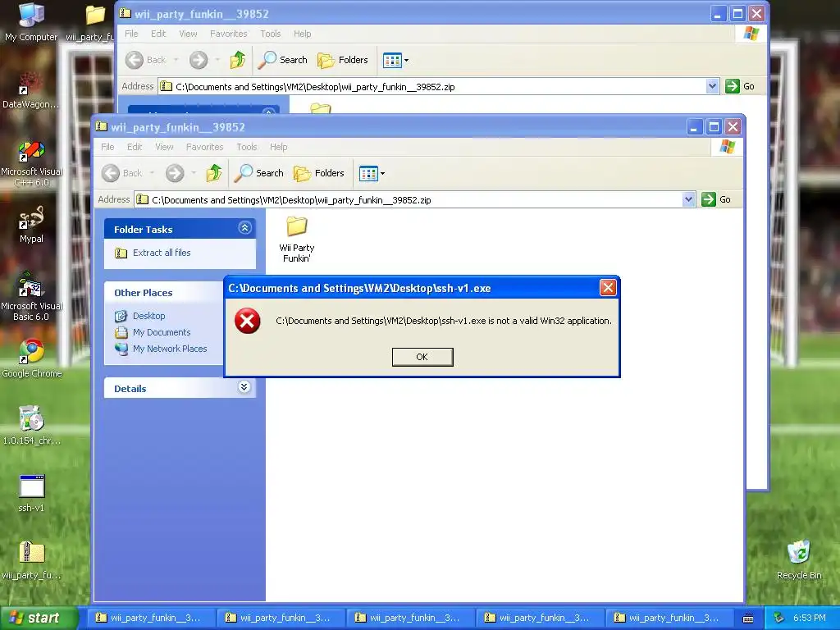Screen dimensions: 840x630
Task: Click OK in the error dialog
Action: [x=422, y=357]
